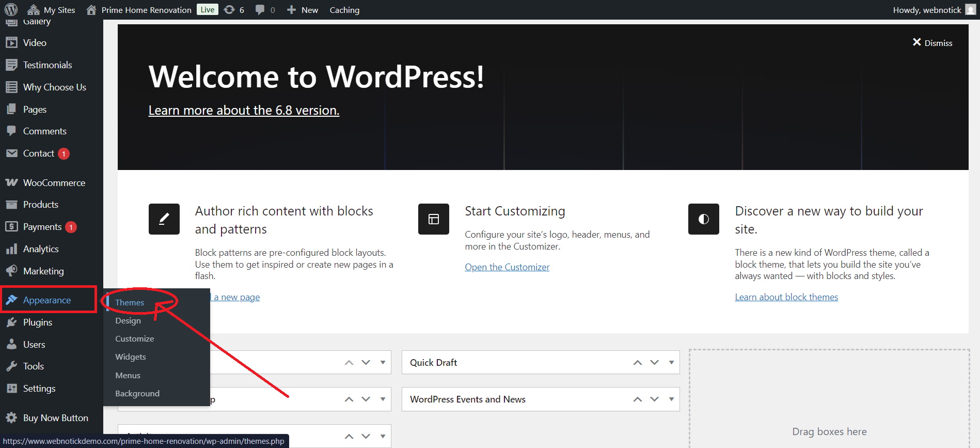This screenshot has width=980, height=448.
Task: Click the Tools wrench icon in sidebar
Action: pos(11,366)
